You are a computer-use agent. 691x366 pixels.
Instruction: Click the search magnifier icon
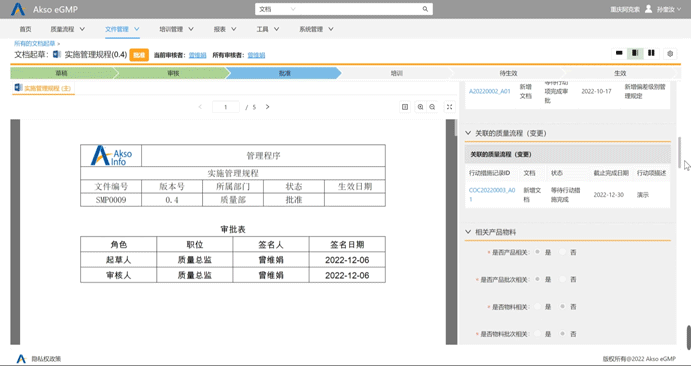(x=425, y=9)
